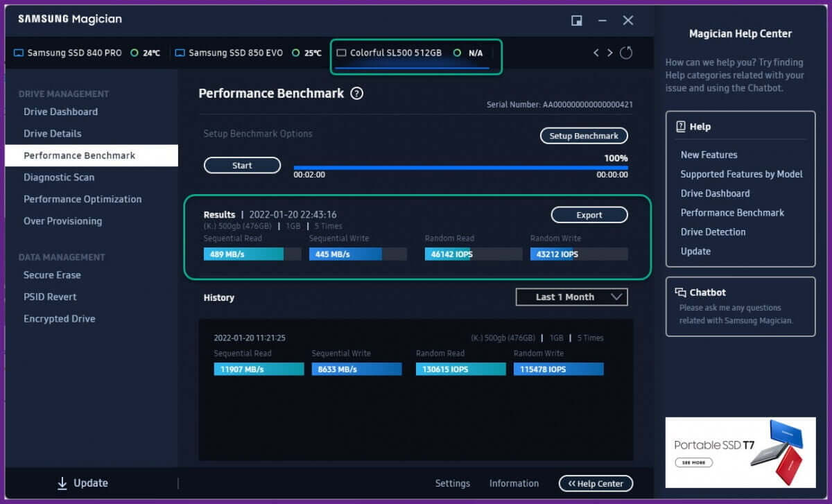Click the 445 MB/s Sequential Write result bar

coord(358,254)
